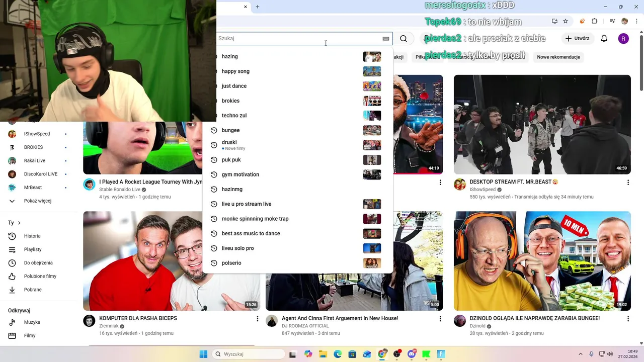Open the DJ ROOMZA OFFICIAL channel link
The width and height of the screenshot is (644, 362).
(305, 326)
